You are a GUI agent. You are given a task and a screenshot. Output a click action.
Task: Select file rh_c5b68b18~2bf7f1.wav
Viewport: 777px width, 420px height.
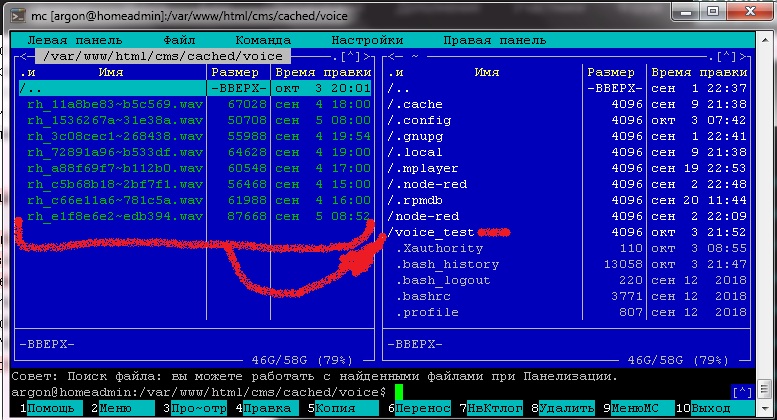click(115, 184)
